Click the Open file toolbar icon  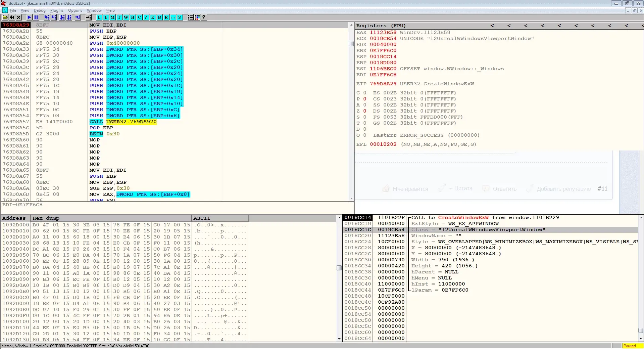[x=5, y=17]
